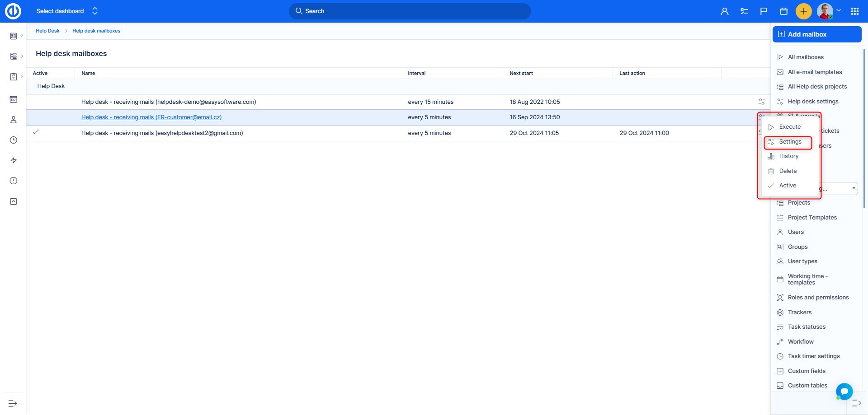This screenshot has height=415, width=868.
Task: Open settings icon for helpdesk-demo mailbox row
Action: coord(761,102)
